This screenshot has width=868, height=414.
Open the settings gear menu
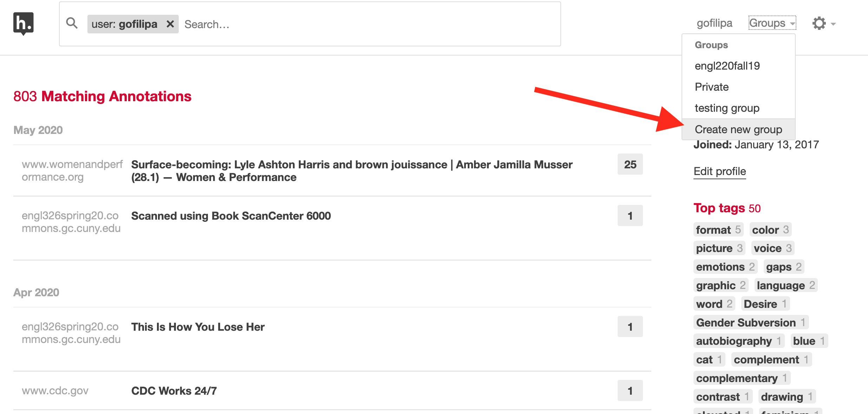click(x=819, y=24)
